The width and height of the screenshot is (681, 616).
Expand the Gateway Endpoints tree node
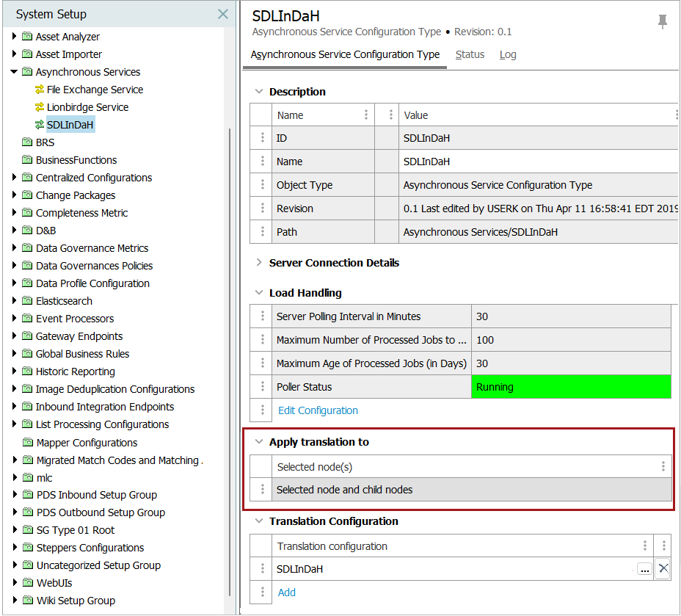(x=14, y=336)
